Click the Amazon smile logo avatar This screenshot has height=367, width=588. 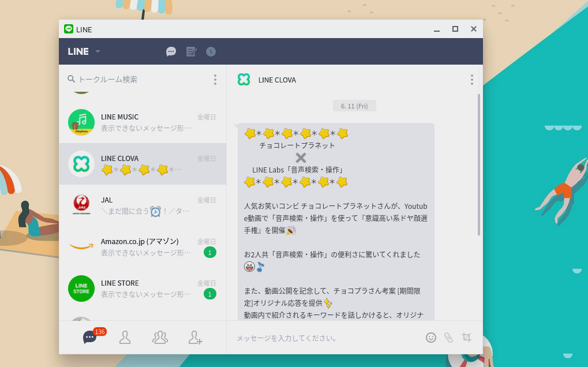(81, 247)
